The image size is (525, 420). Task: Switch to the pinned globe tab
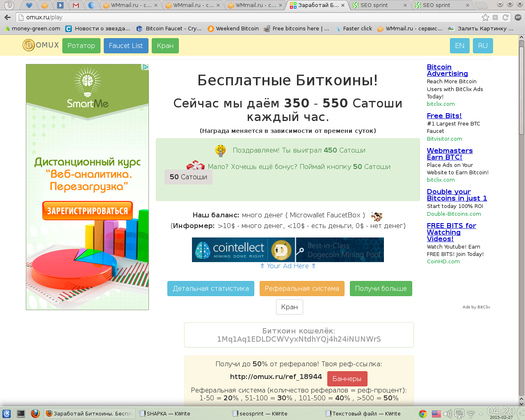point(91,5)
